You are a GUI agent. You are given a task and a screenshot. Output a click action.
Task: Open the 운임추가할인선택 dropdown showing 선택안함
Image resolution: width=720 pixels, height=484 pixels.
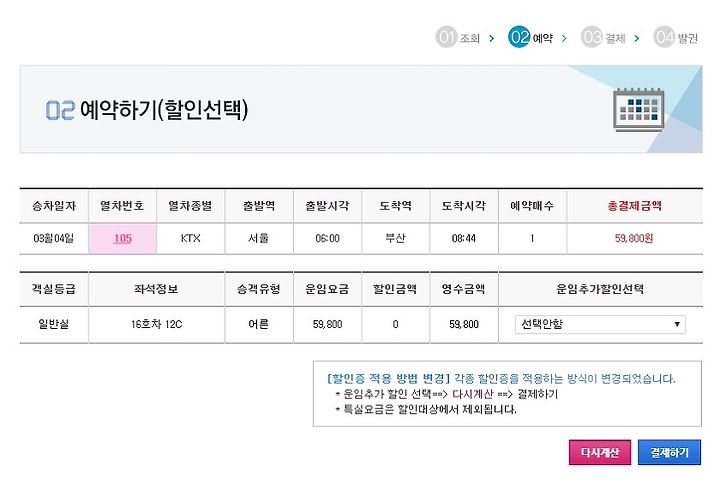(x=600, y=324)
